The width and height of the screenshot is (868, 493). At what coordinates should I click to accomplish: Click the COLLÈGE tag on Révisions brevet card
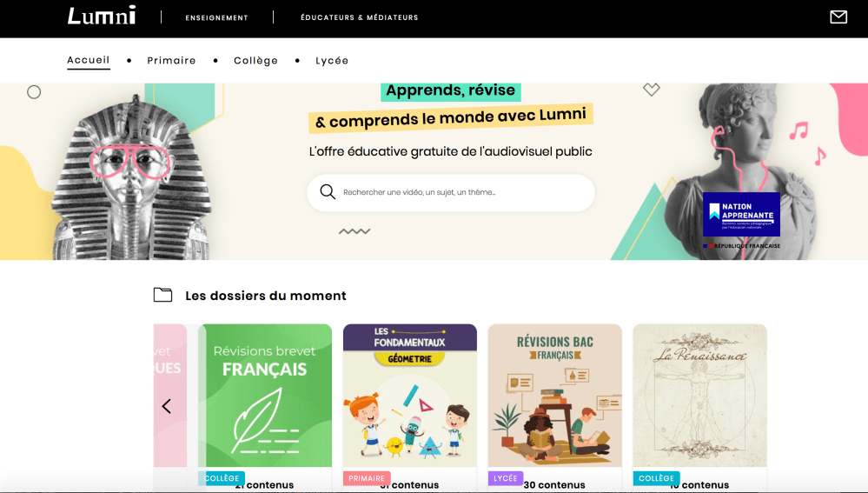tap(222, 478)
